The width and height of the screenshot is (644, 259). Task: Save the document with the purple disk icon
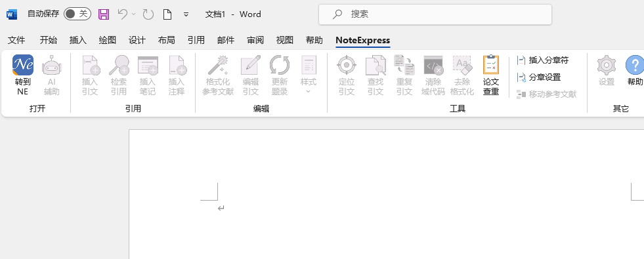point(104,14)
